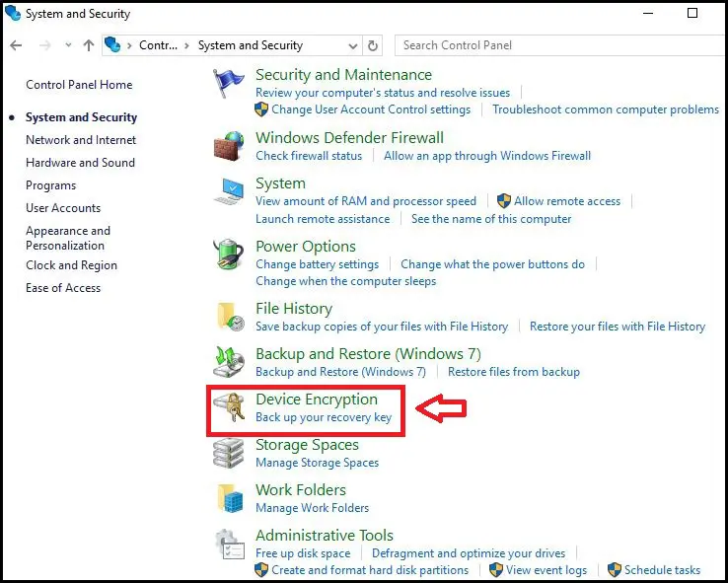Go back with the back arrow
Viewport: 728px width, 583px height.
[x=16, y=45]
